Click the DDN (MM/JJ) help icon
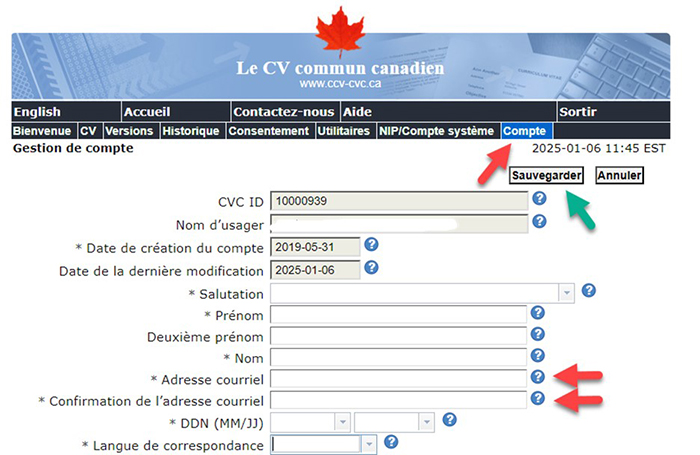Viewport: 700px width, 455px height. [450, 420]
